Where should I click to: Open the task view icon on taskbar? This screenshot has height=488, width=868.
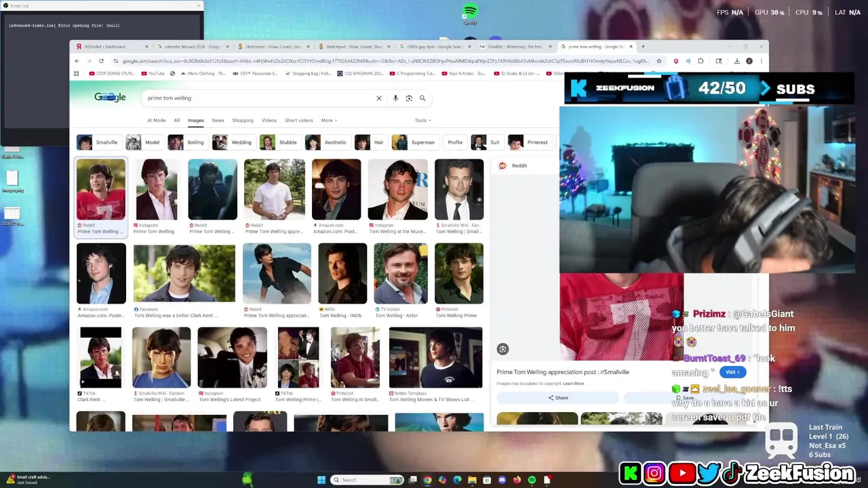412,480
